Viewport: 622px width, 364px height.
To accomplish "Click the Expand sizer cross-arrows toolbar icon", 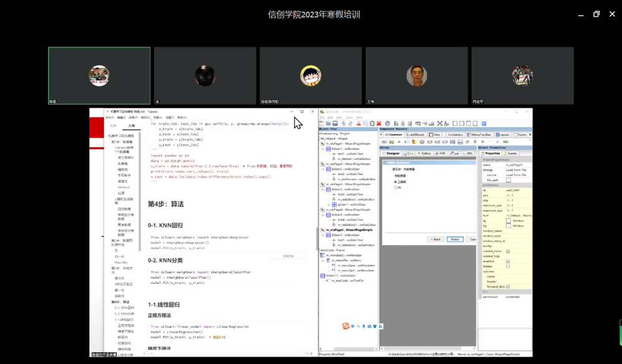I will coord(440,124).
